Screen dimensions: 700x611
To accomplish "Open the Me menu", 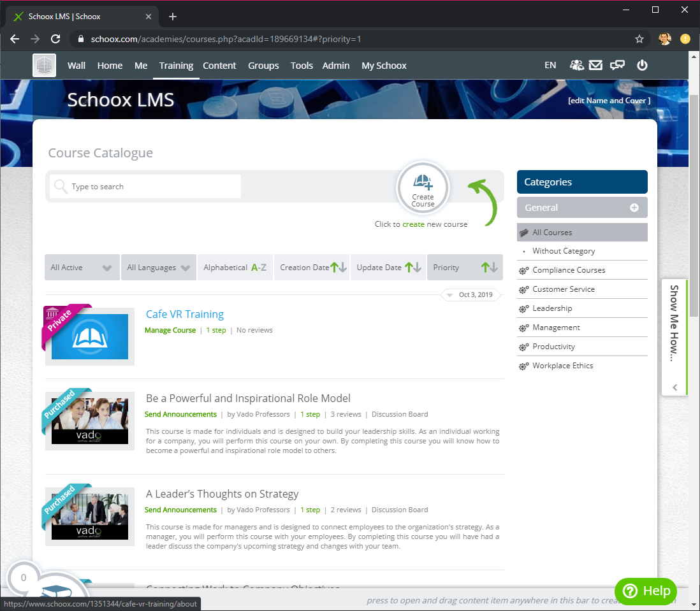I will [141, 66].
